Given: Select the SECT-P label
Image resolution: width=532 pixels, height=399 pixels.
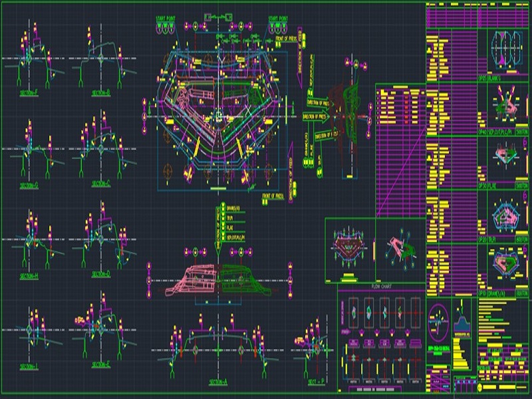Looking at the screenshot, I should pos(315,382).
